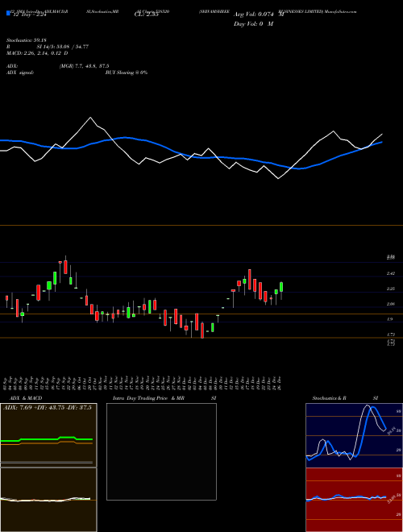Image resolution: width=403 pixels, height=532 pixels.
Task: Click the white line's peak in the upper chart
Action: point(90,118)
